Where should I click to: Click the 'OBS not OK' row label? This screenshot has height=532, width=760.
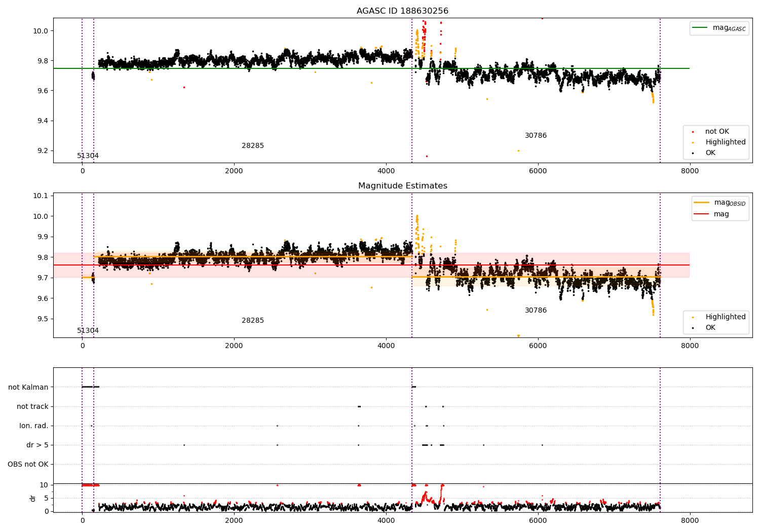point(28,464)
